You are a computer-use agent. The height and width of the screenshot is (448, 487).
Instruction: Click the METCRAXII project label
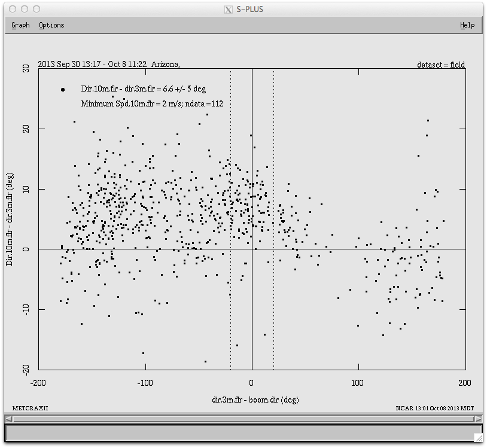pyautogui.click(x=30, y=409)
